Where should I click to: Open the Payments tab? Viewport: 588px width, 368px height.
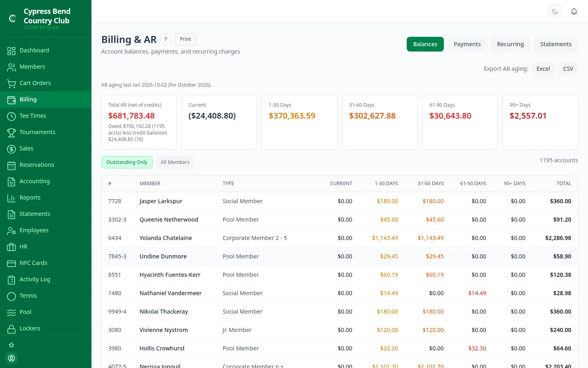pos(467,44)
